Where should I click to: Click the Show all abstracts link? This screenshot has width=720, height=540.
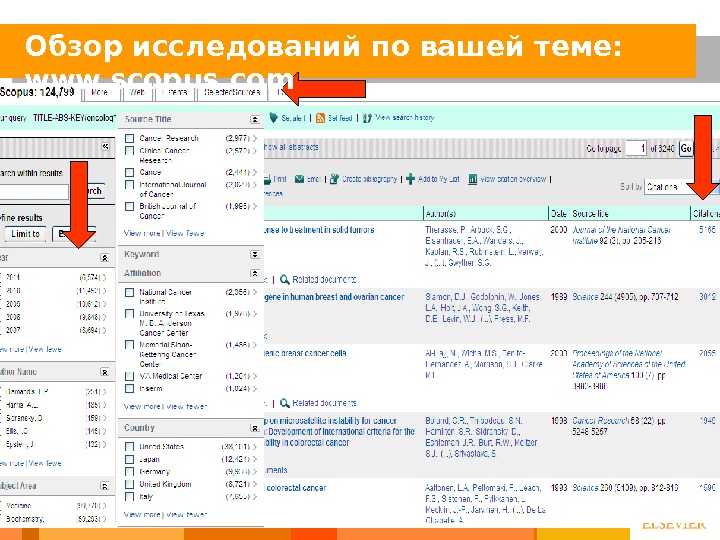pos(290,147)
